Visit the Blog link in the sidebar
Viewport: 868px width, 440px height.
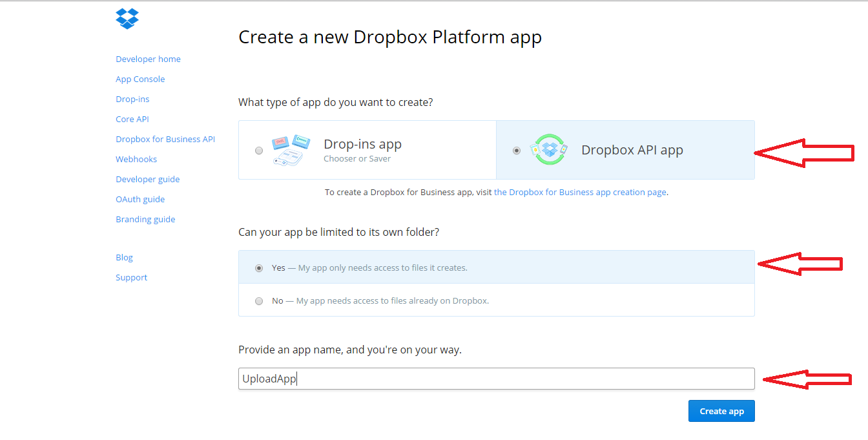124,257
